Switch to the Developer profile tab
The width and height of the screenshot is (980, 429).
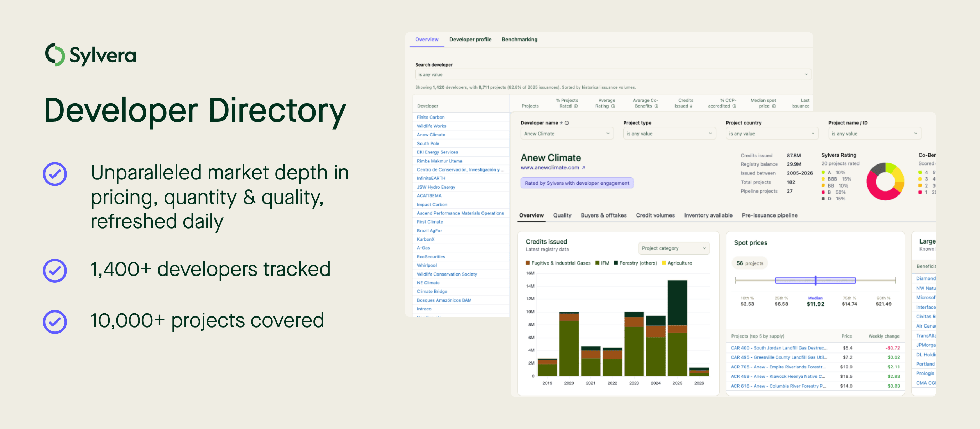click(470, 40)
